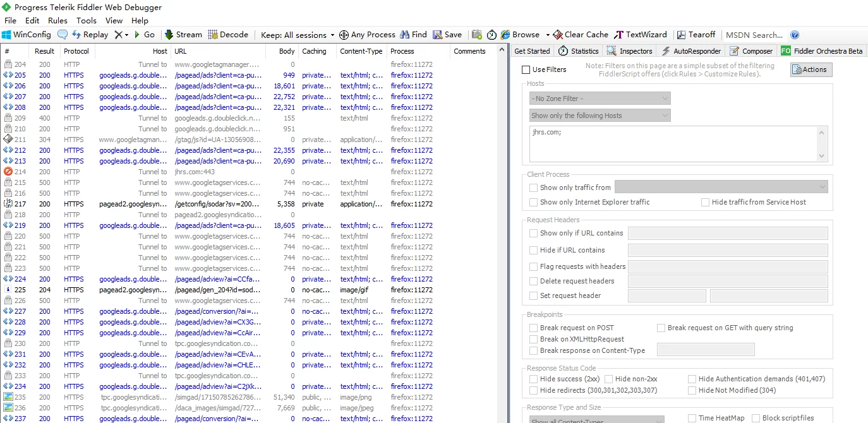Check Break response on Content-Type

534,350
